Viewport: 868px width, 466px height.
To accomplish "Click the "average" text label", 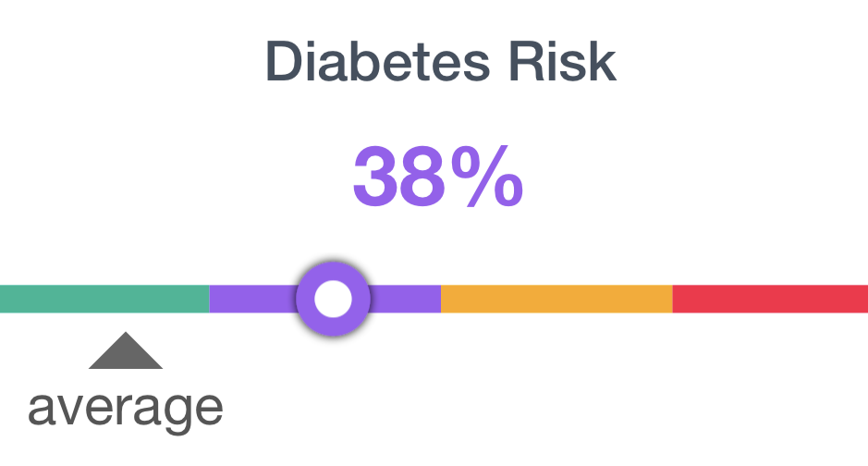I will click(x=126, y=411).
